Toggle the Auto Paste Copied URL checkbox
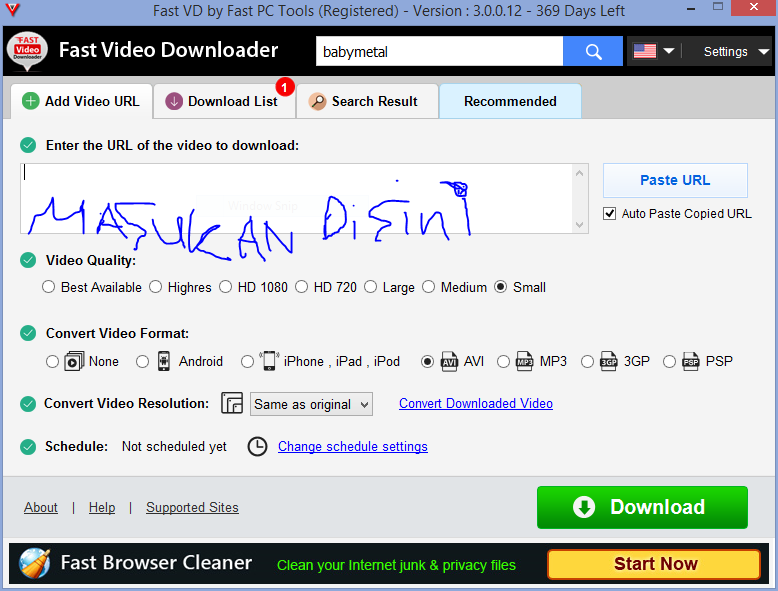 (609, 214)
